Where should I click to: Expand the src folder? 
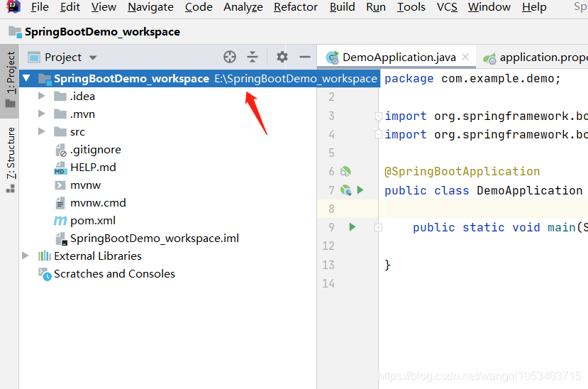click(x=42, y=131)
